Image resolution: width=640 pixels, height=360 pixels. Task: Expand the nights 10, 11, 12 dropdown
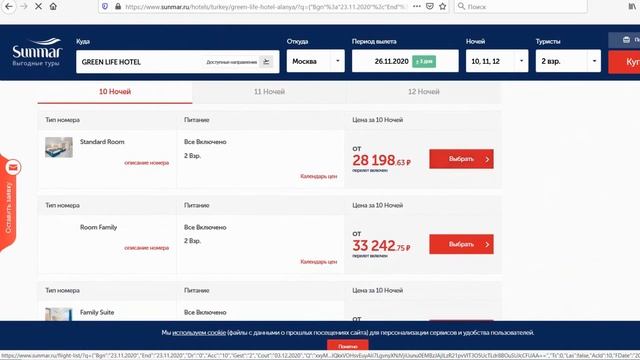497,61
